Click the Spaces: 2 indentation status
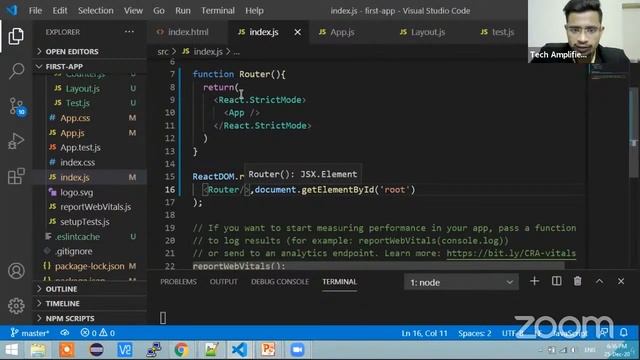 (x=474, y=333)
